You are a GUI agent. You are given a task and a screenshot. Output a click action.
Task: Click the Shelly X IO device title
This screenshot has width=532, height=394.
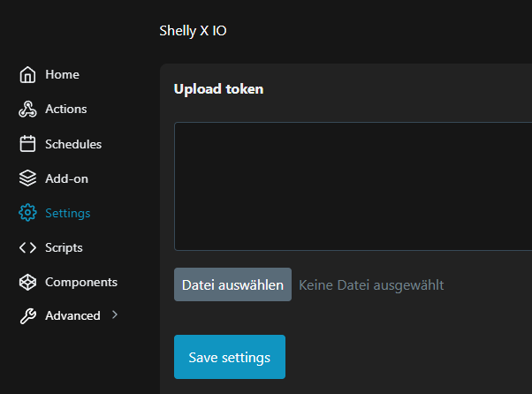pos(194,30)
